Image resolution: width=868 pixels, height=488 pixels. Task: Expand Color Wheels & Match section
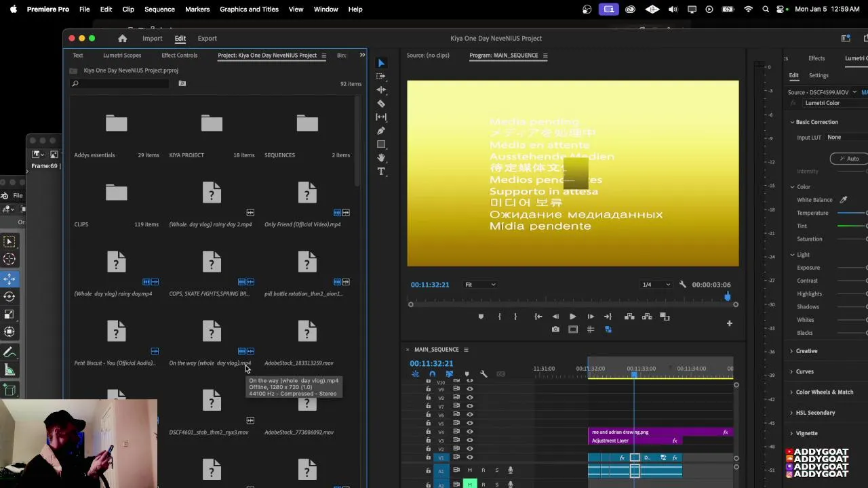click(792, 392)
